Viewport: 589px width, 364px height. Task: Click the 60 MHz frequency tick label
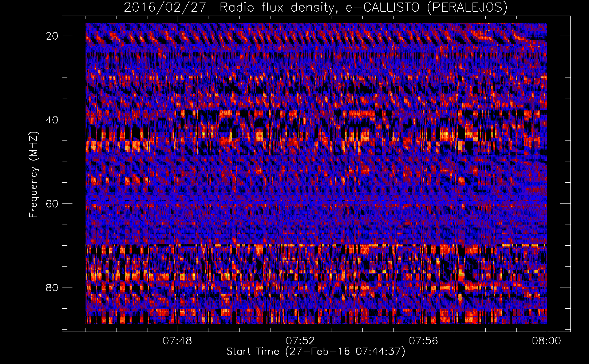(52, 204)
